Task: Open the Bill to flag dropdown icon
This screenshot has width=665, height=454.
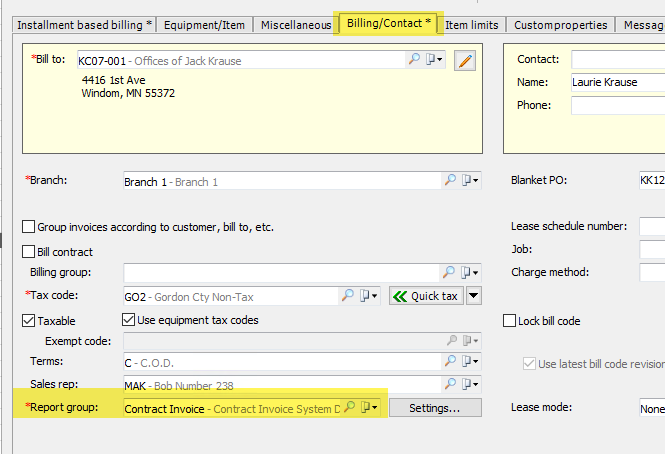Action: tap(434, 59)
